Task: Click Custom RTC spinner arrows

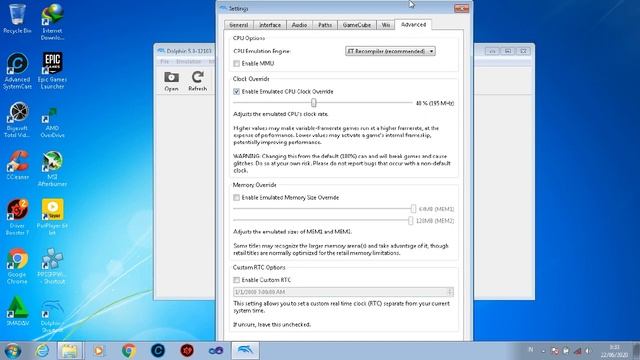Action: (450, 292)
